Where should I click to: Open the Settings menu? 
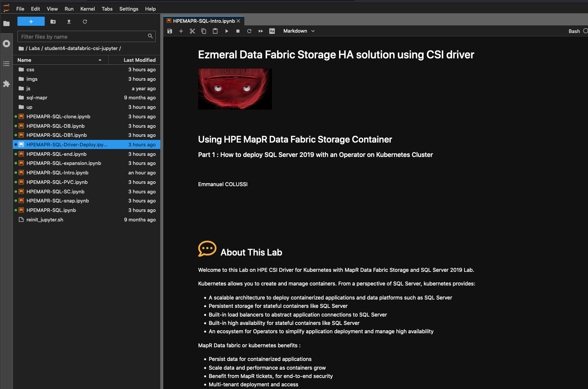pos(128,9)
